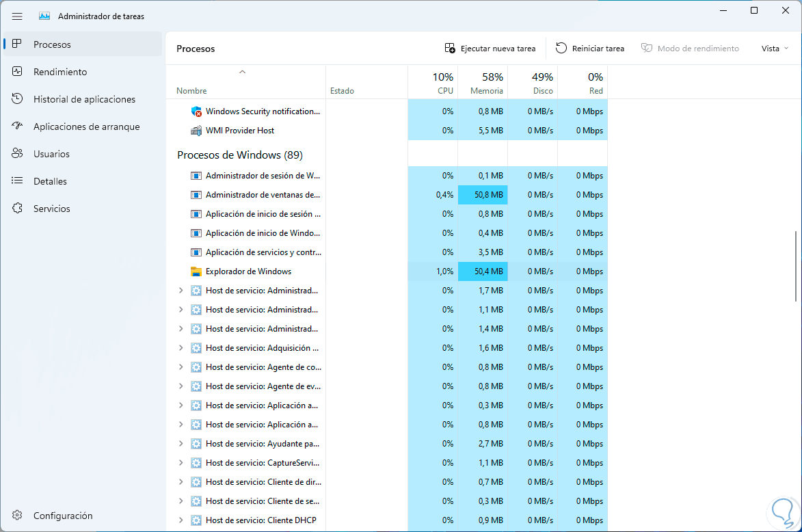Expand Host de servicio: CaptureServi... row
Image resolution: width=802 pixels, height=532 pixels.
pos(181,462)
